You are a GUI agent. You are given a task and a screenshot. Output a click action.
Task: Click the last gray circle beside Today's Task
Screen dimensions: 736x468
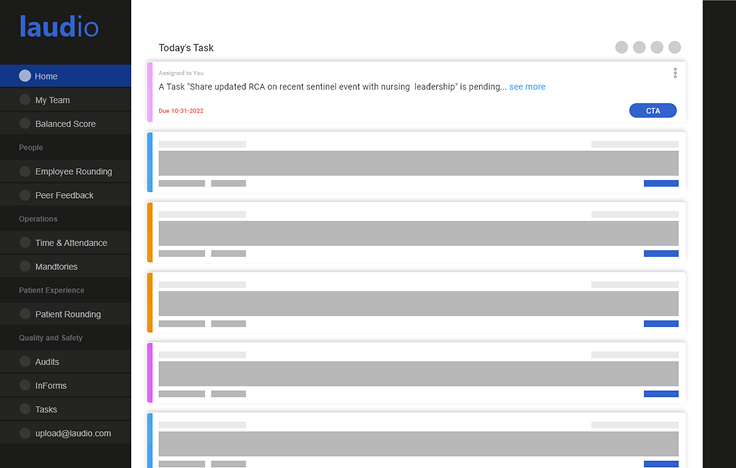point(675,47)
